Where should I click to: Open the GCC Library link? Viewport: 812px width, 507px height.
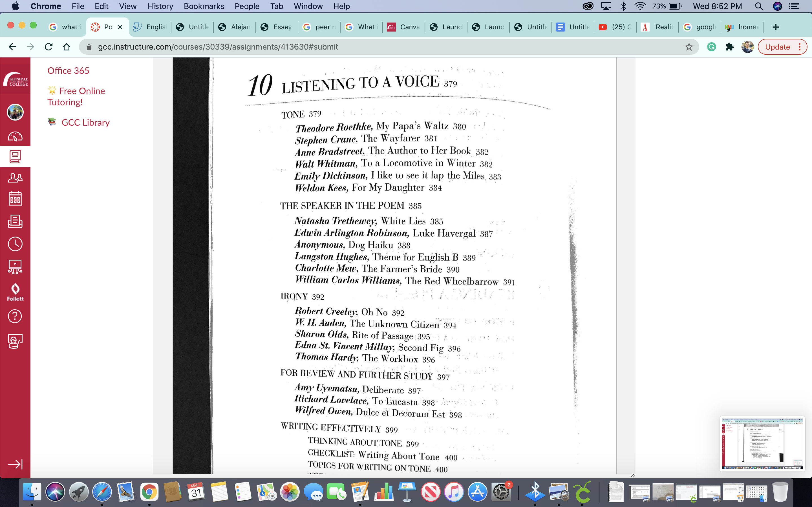point(85,123)
